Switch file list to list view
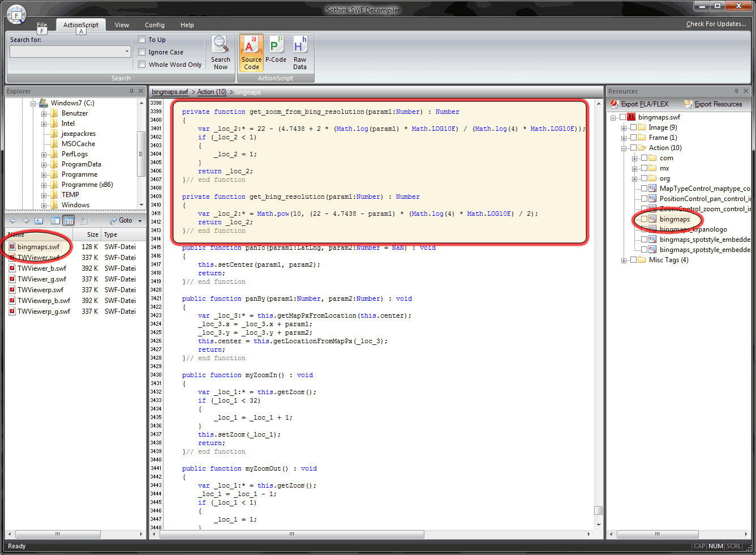Screen dimensions: 756x555 [x=55, y=220]
